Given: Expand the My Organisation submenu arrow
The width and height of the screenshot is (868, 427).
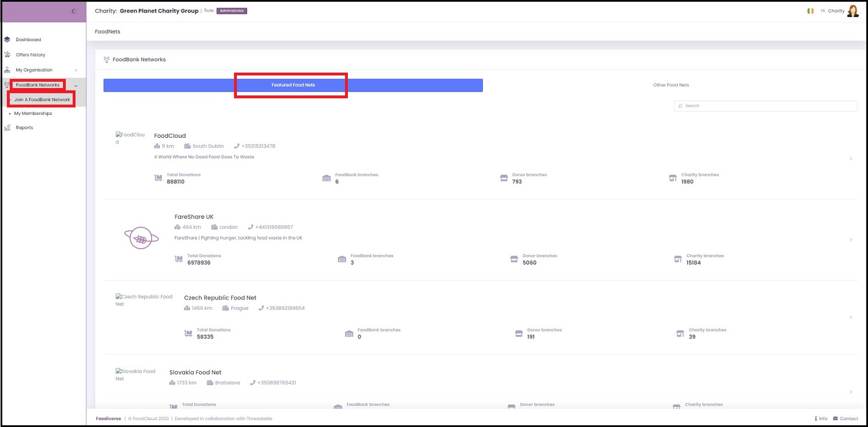Looking at the screenshot, I should pos(76,70).
